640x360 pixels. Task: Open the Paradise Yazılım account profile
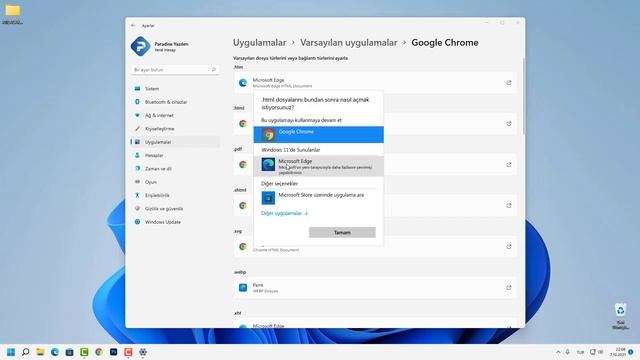[x=160, y=46]
